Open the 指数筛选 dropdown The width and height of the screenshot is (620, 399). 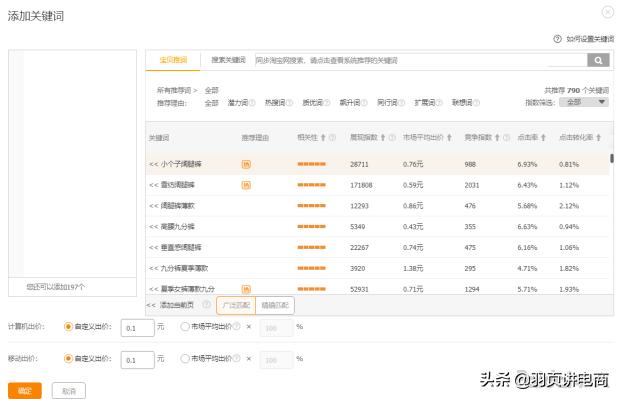coord(584,102)
